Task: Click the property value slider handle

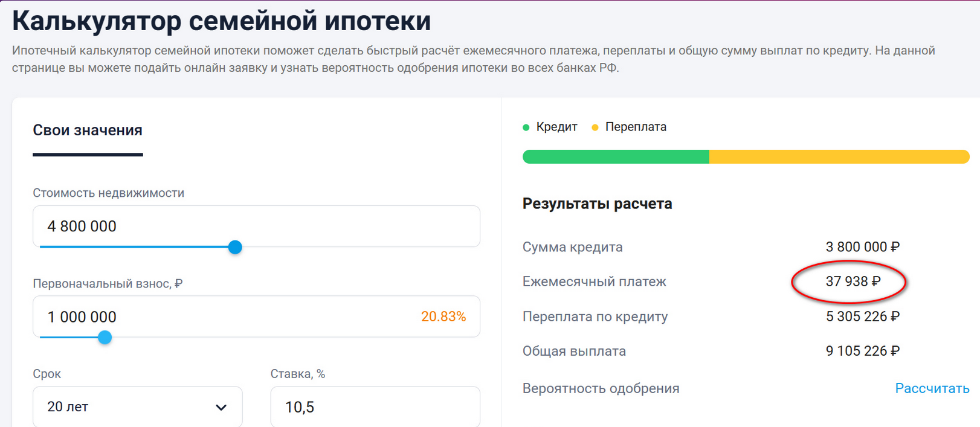Action: pos(235,247)
